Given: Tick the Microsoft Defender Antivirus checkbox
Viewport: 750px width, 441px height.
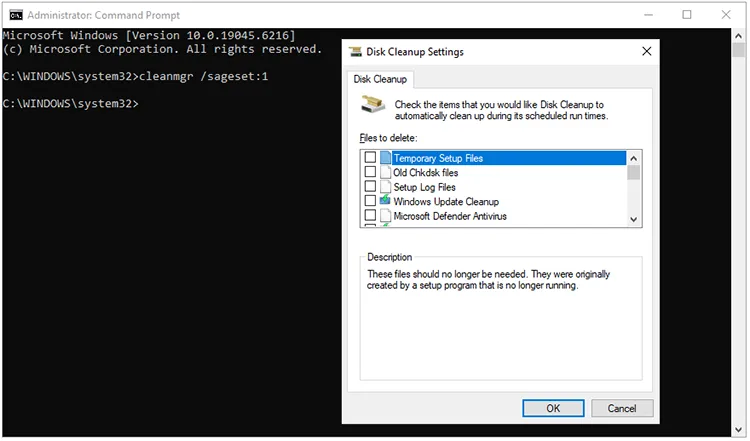Looking at the screenshot, I should click(x=371, y=215).
